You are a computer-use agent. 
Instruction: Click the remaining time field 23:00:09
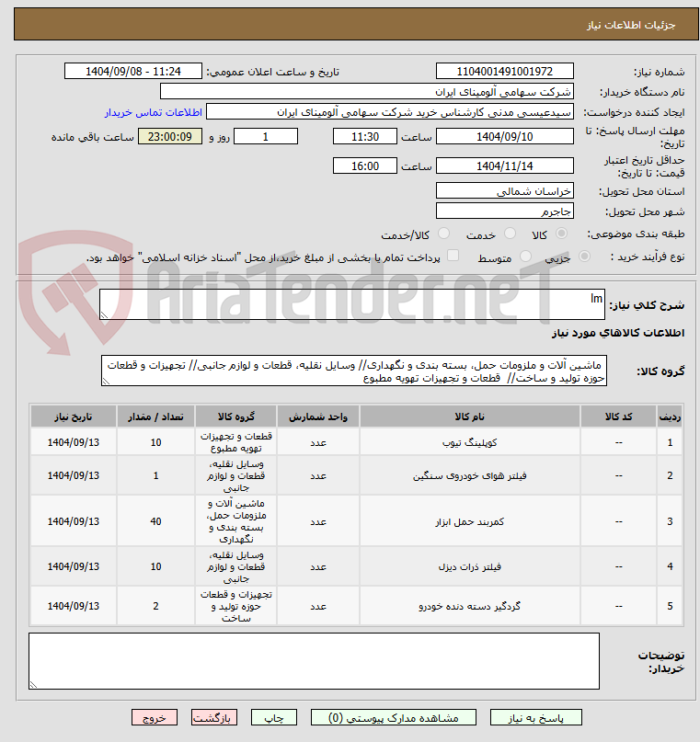[170, 137]
